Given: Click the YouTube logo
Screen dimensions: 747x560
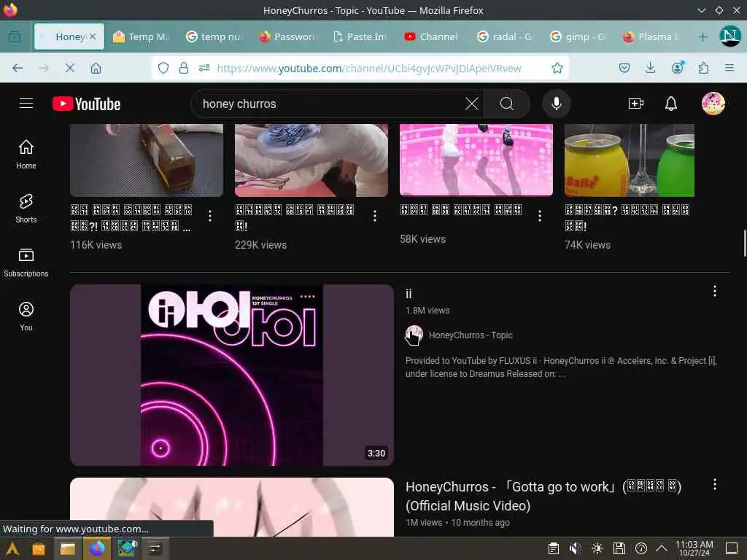Looking at the screenshot, I should (x=86, y=104).
